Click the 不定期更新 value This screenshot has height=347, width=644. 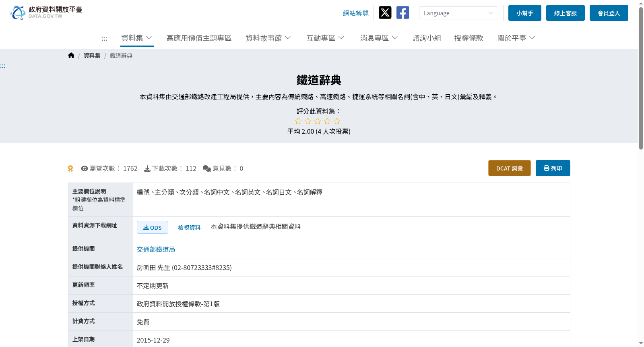point(153,286)
